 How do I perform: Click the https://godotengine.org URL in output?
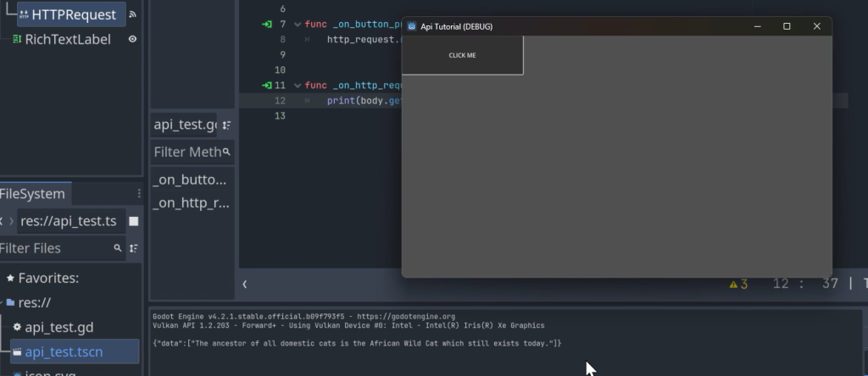pyautogui.click(x=406, y=317)
